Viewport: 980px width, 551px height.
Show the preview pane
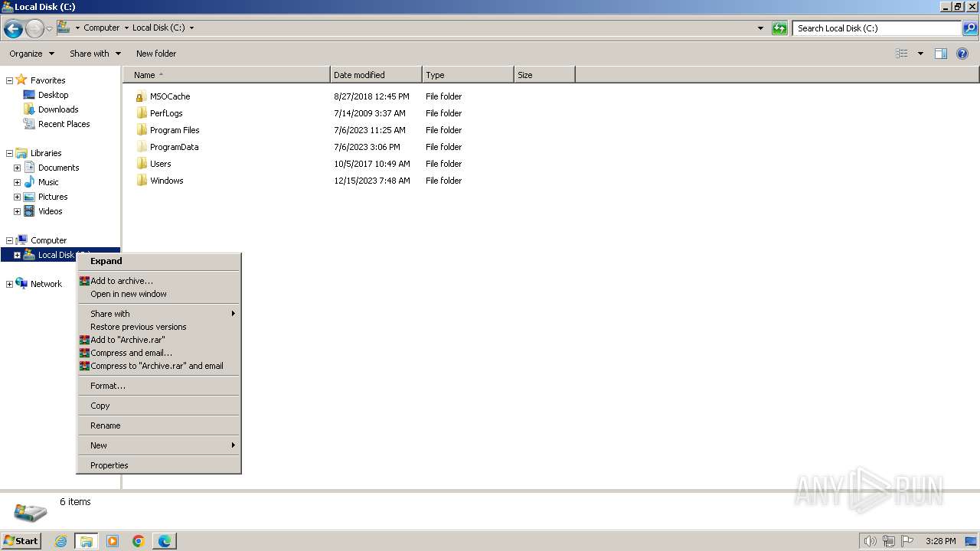[x=941, y=54]
